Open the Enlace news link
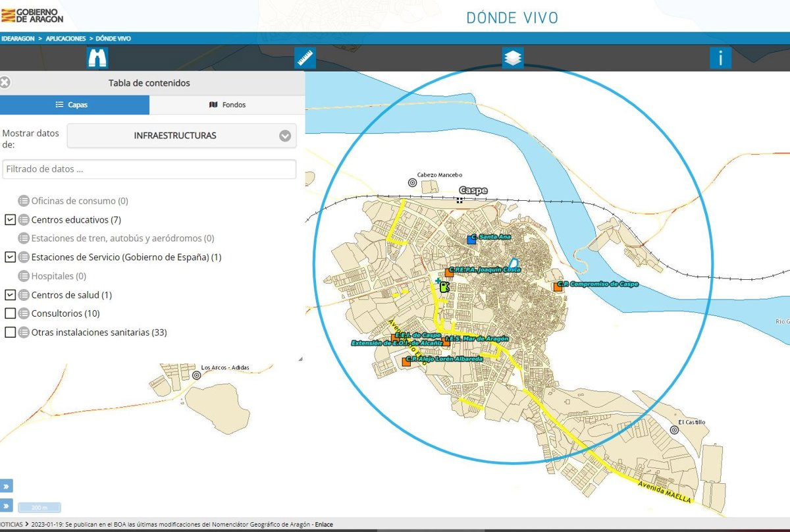 click(x=323, y=524)
